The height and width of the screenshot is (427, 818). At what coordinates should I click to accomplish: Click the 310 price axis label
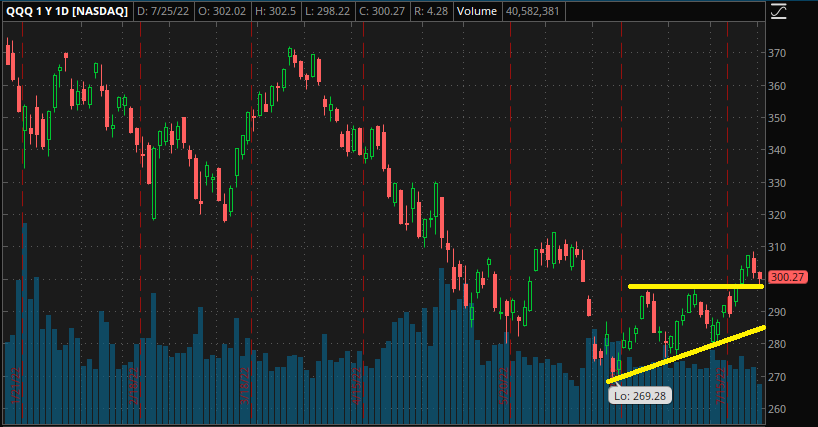[777, 247]
